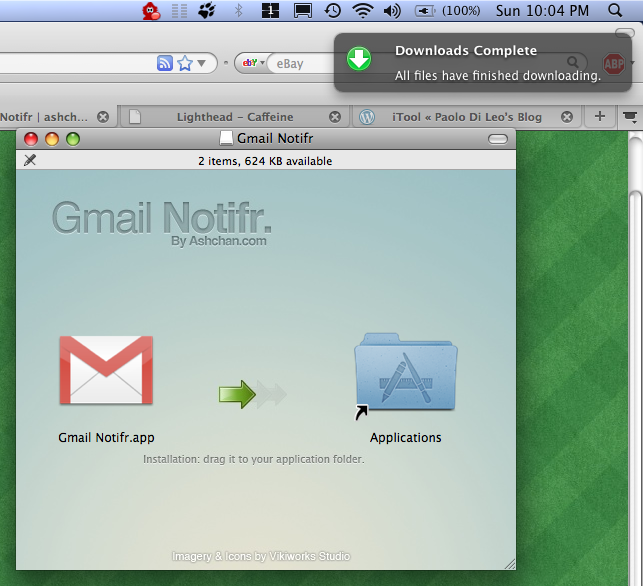This screenshot has height=586, width=643.
Task: Bookmark page with the star icon
Action: [185, 63]
